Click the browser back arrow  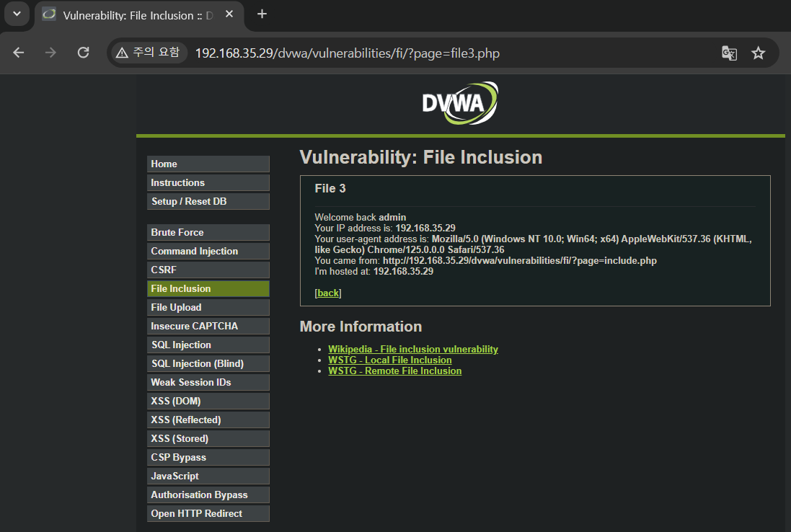tap(19, 53)
